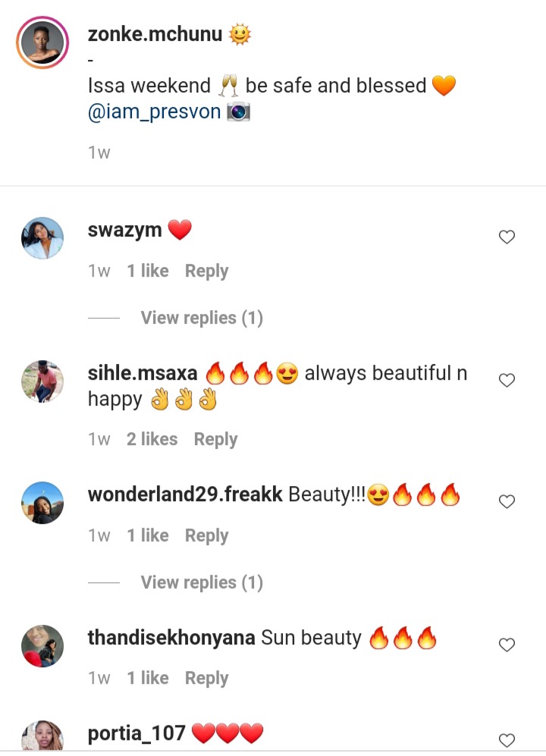Like thandisekhonyana's comment via heart icon
The image size is (546, 756).
click(x=507, y=645)
